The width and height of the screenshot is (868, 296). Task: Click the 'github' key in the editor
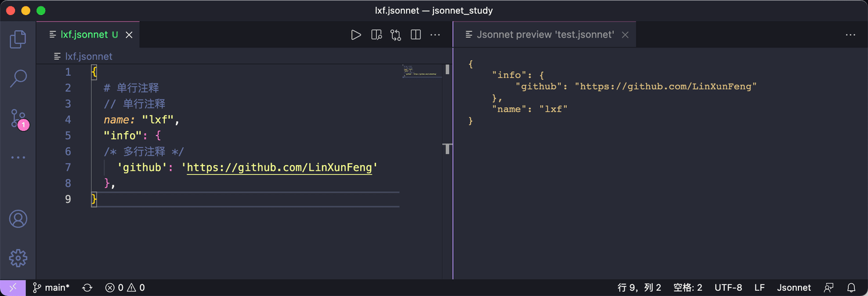tap(143, 167)
